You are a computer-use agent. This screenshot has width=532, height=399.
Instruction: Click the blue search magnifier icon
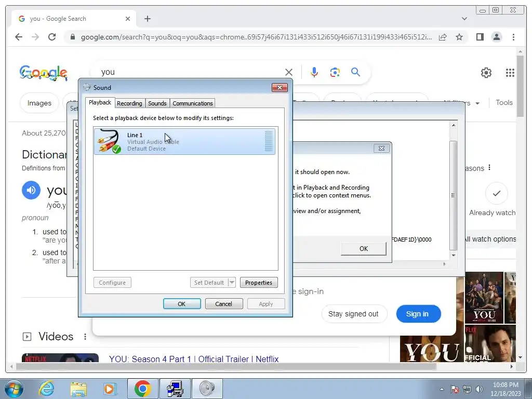tap(355, 72)
